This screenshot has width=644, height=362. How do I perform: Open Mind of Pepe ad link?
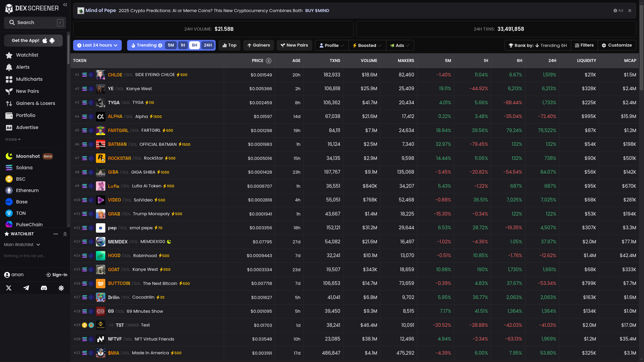101,11
